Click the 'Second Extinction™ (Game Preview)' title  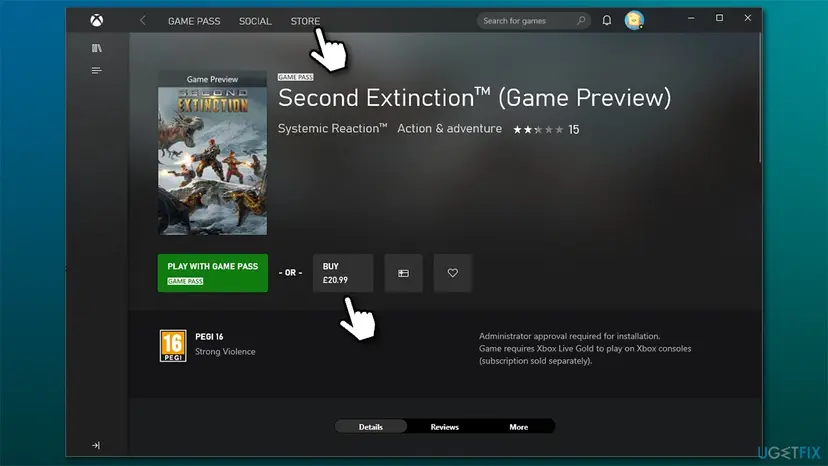[474, 98]
